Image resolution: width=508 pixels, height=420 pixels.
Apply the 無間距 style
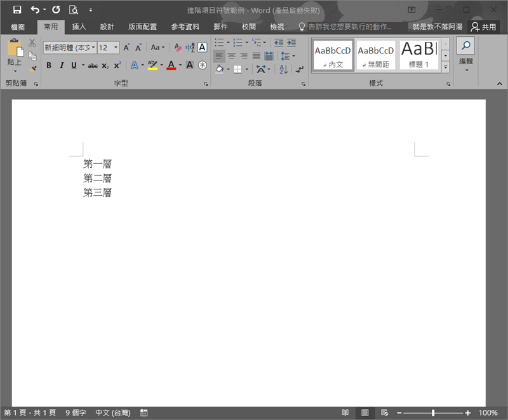[x=375, y=55]
